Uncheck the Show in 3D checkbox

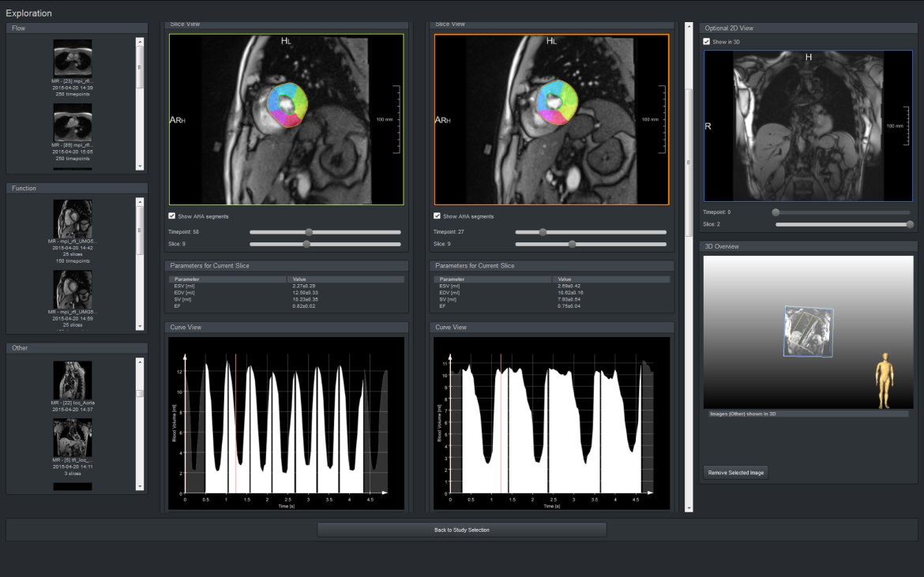pyautogui.click(x=707, y=42)
